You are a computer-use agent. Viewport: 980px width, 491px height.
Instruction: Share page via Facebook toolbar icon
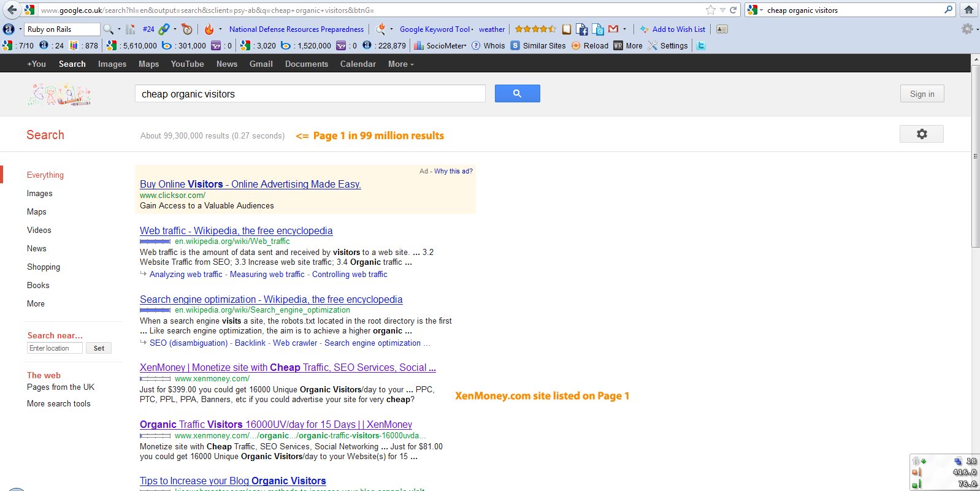582,29
